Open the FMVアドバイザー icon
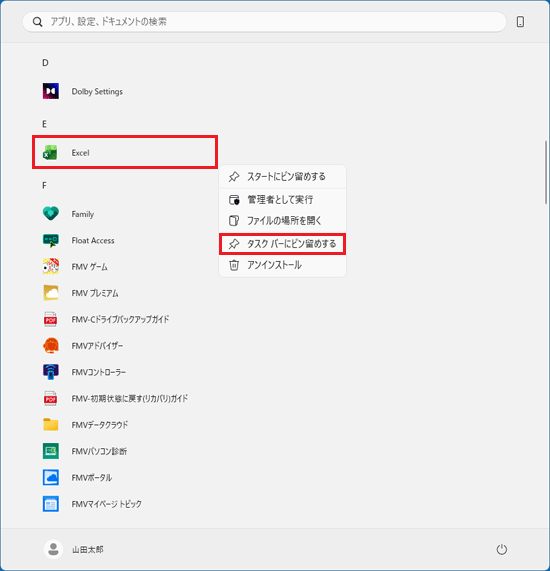550x571 pixels. (51, 345)
